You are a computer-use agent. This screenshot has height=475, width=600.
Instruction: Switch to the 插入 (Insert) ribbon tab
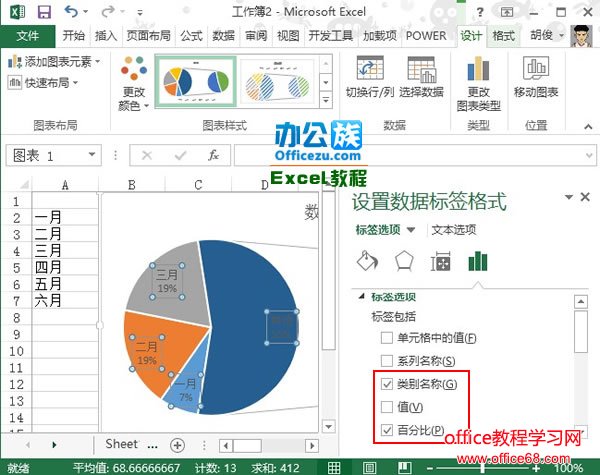click(x=106, y=36)
